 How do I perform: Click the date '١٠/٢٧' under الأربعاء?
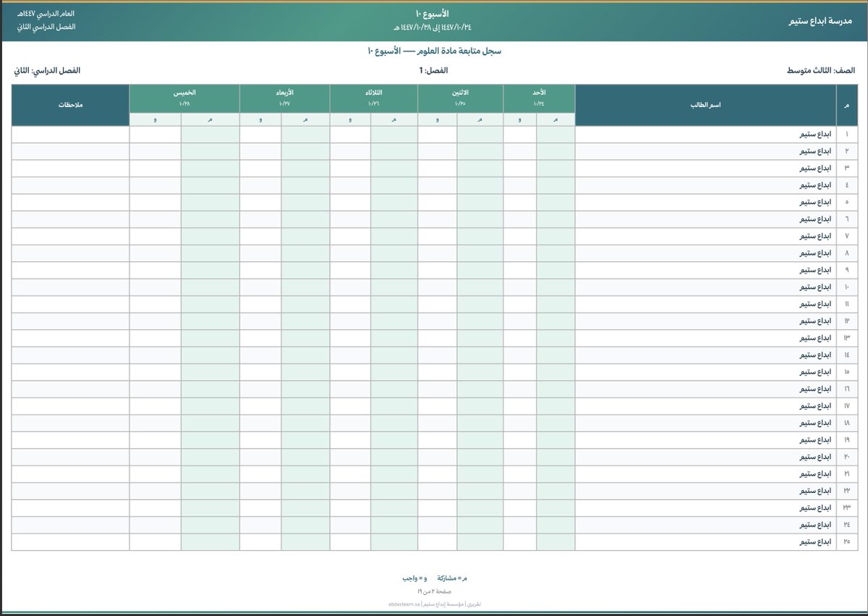pos(284,104)
